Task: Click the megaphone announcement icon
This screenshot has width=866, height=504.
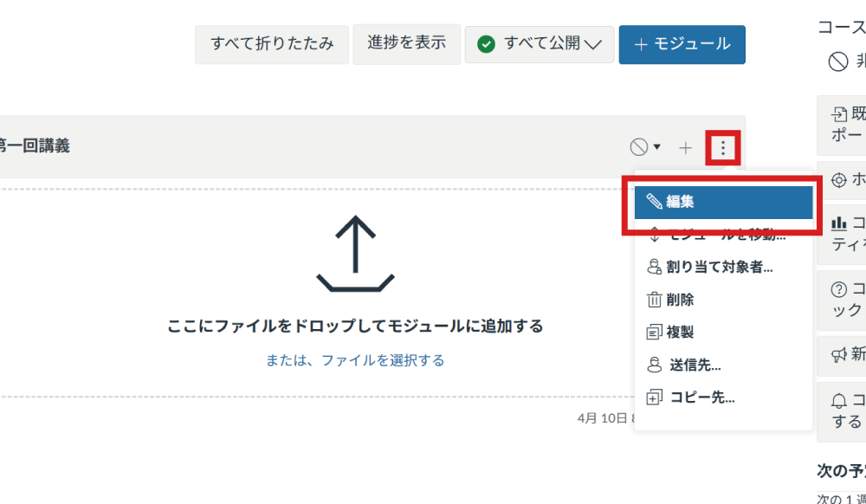Action: tap(838, 354)
